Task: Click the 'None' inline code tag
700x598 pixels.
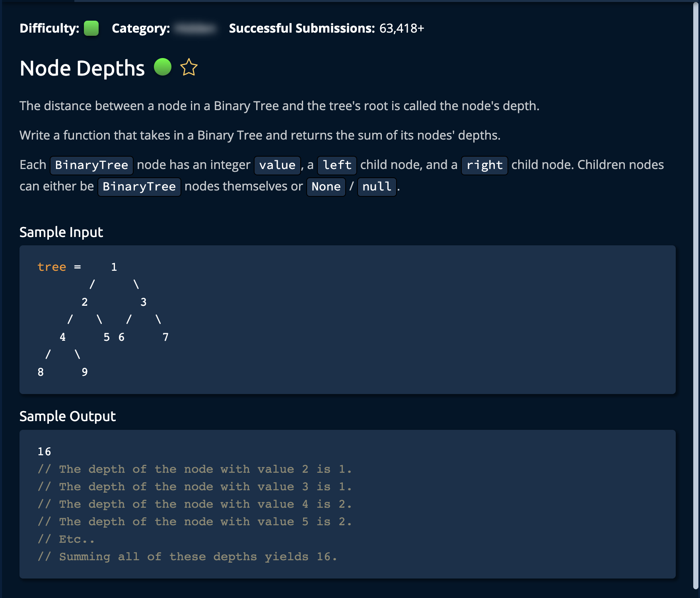Action: 326,186
